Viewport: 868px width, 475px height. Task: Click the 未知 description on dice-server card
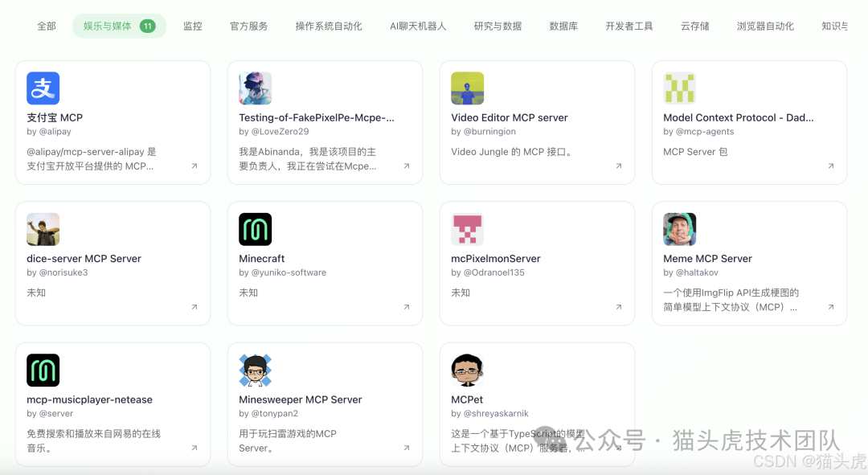tap(36, 293)
